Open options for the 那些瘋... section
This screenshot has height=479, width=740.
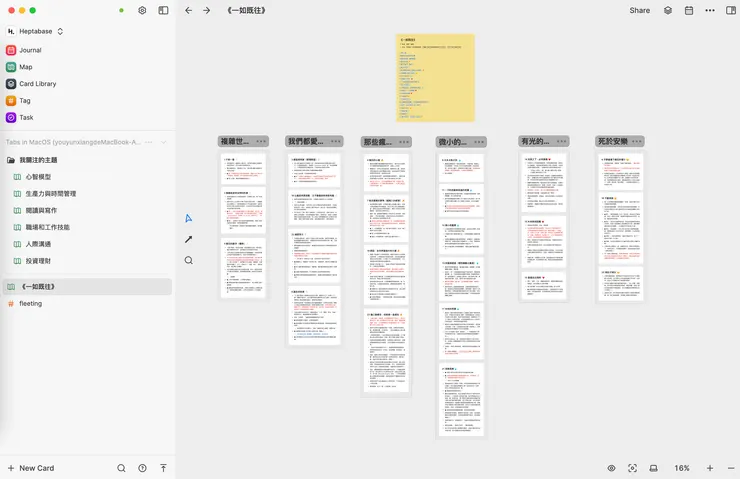[x=404, y=142]
